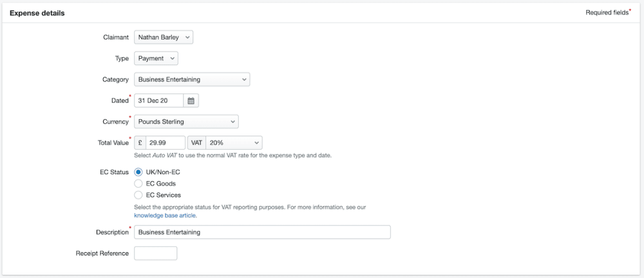
Task: Focus the Total Value field showing 29.99
Action: tap(166, 143)
